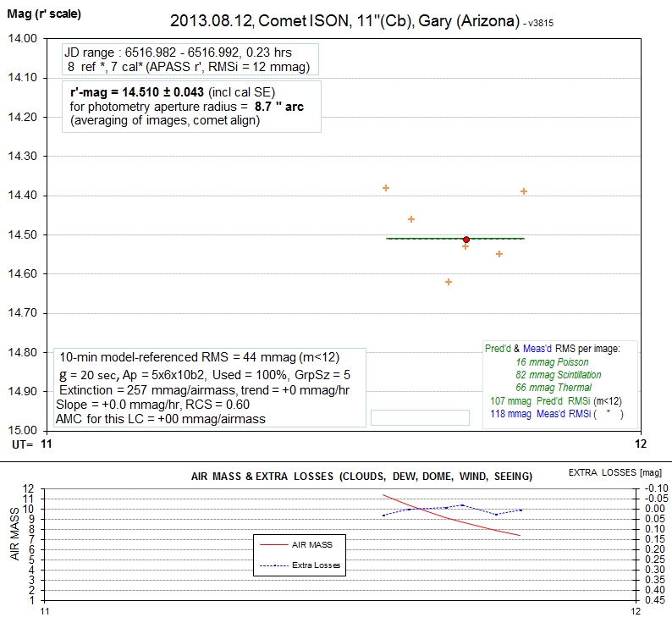Click the vertical "AIR MASS" axis label
This screenshot has width=672, height=623.
[14, 534]
